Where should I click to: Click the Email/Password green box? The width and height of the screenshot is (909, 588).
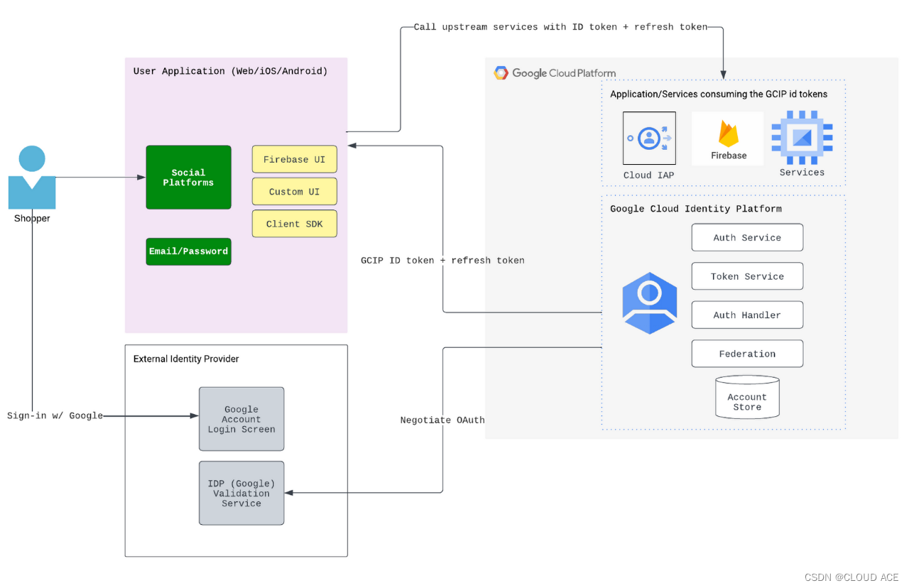pyautogui.click(x=188, y=251)
